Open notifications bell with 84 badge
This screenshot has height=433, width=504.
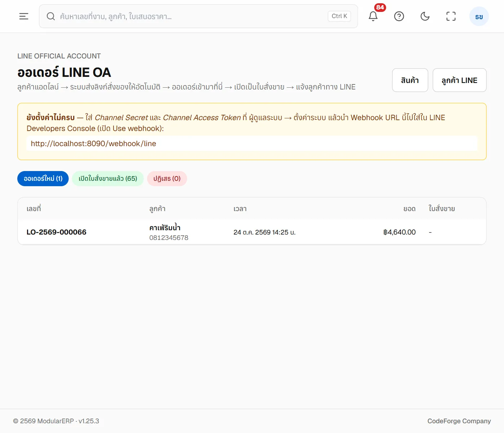[x=373, y=16]
